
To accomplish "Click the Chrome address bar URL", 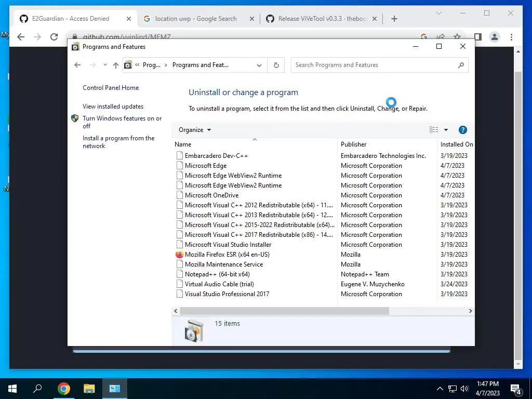I will coord(127,37).
